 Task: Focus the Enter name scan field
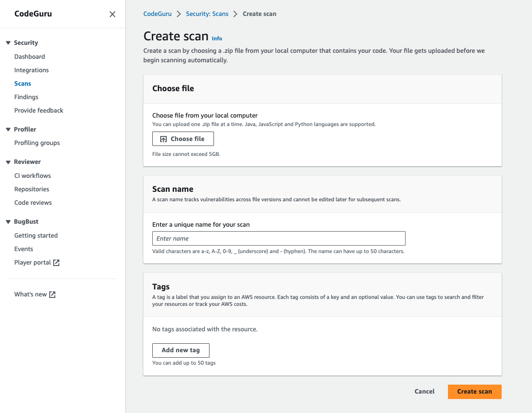click(279, 239)
